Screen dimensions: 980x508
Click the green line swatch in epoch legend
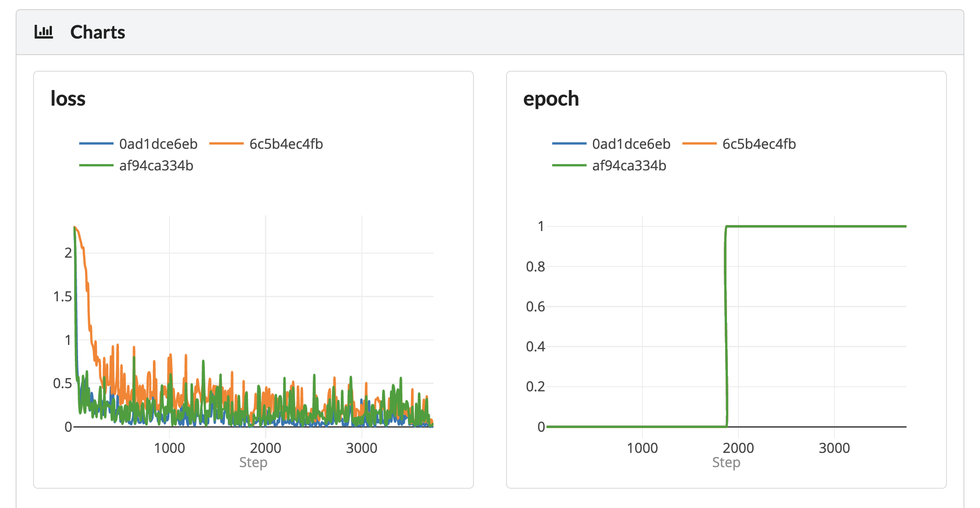click(x=569, y=165)
